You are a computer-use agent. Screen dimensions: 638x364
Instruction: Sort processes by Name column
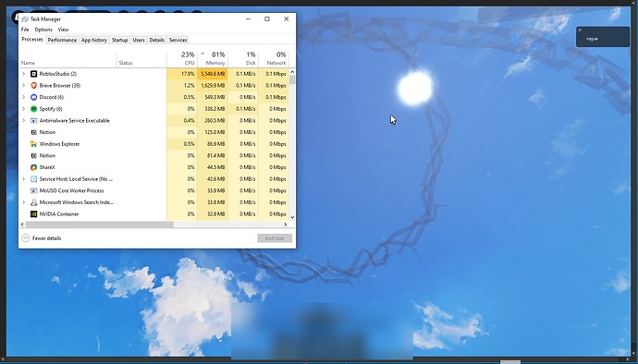pyautogui.click(x=67, y=59)
